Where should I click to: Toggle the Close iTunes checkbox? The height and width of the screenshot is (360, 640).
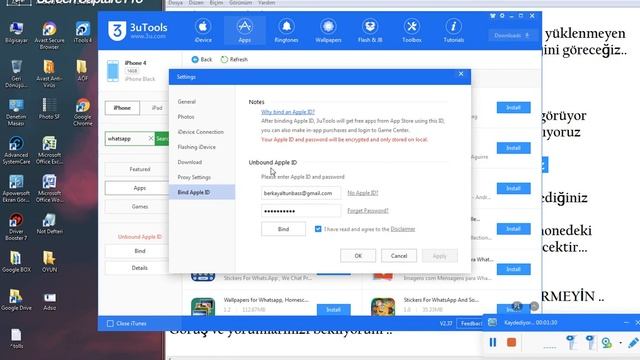pyautogui.click(x=110, y=324)
